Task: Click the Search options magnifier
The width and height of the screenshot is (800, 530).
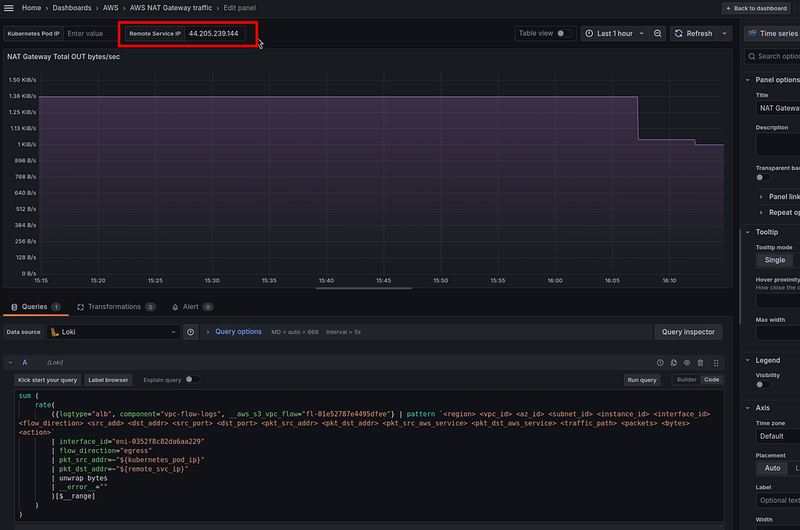Action: [752, 56]
